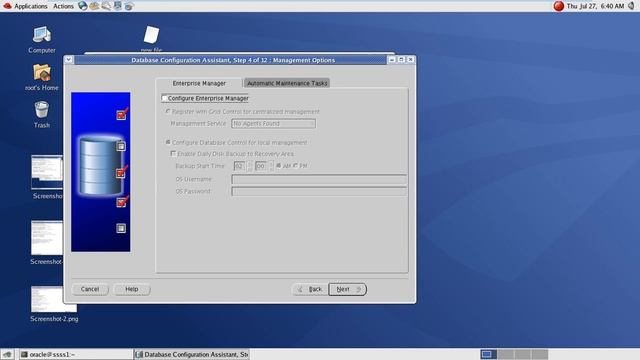Click the Help button
This screenshot has width=640, height=360.
point(131,289)
